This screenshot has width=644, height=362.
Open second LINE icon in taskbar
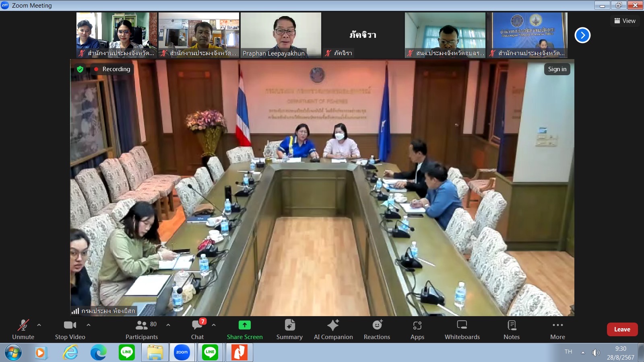point(210,353)
